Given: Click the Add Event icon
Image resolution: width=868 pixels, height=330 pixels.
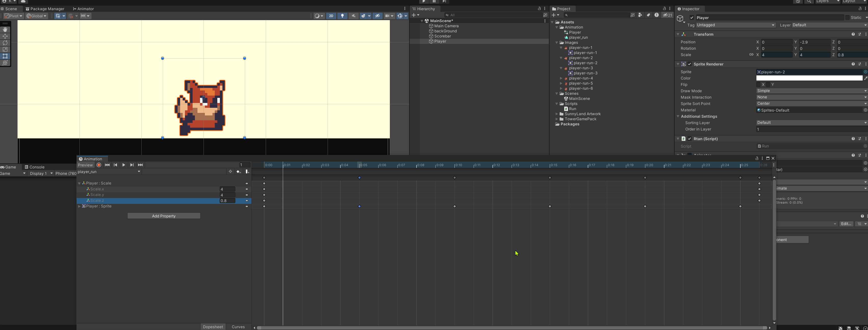Looking at the screenshot, I should pos(247,171).
